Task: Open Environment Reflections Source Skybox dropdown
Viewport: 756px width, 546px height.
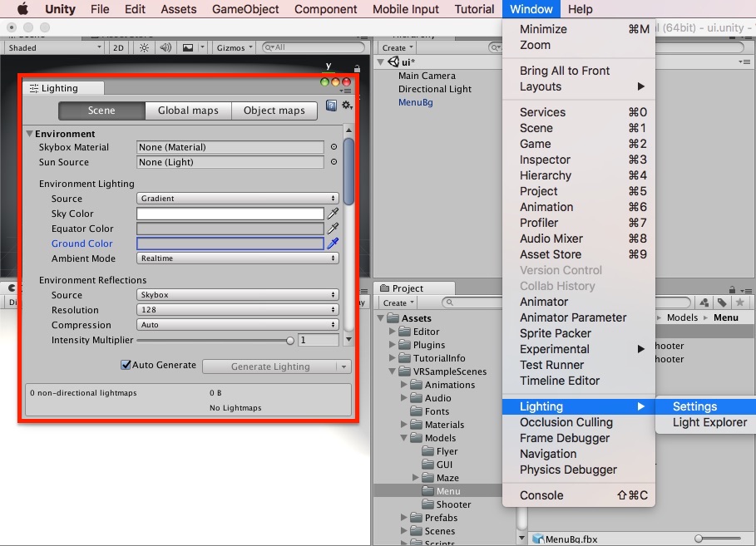Action: [x=238, y=294]
